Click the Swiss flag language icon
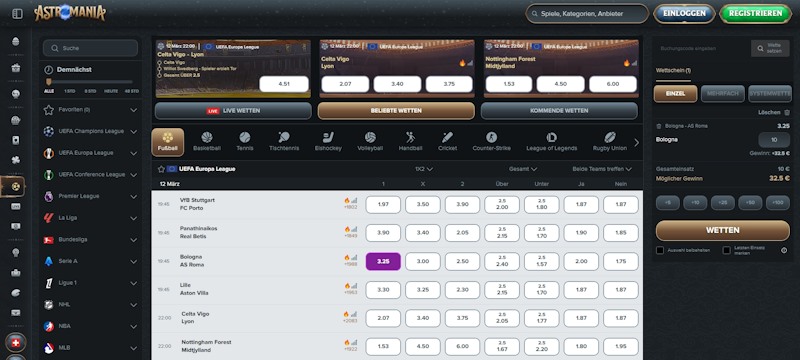800x360 pixels. tap(16, 343)
